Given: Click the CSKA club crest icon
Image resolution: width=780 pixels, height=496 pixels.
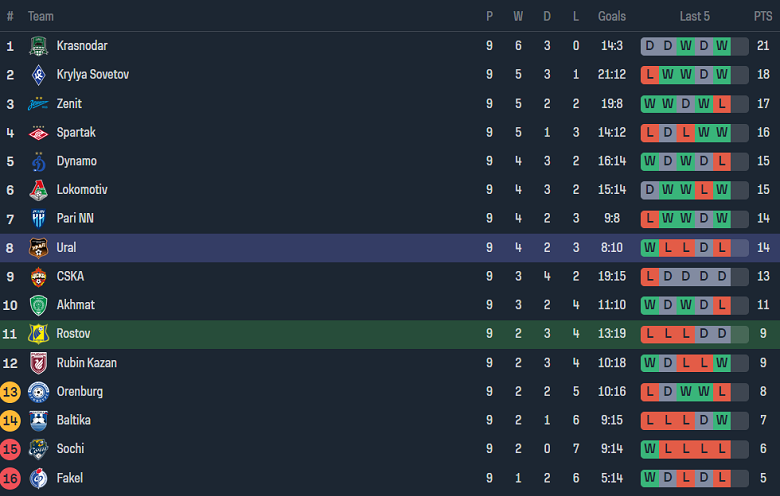Looking at the screenshot, I should (38, 277).
